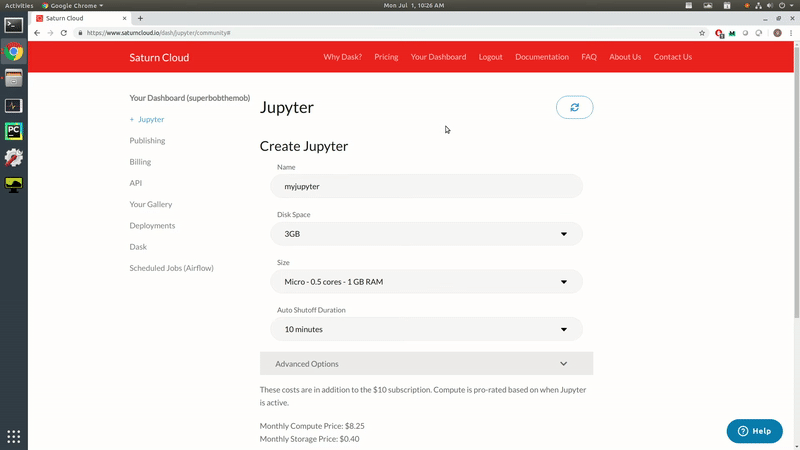Go back in browser
This screenshot has width=800, height=450.
coord(37,33)
